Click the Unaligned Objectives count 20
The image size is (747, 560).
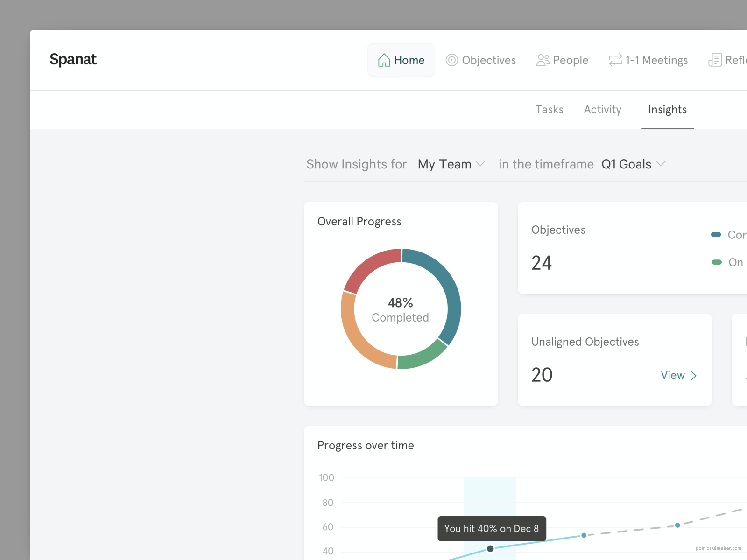coord(542,375)
